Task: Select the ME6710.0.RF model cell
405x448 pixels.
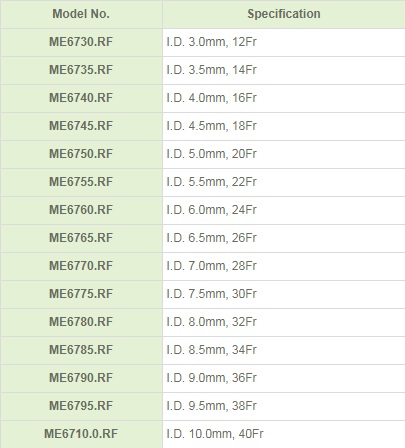Action: tap(81, 434)
